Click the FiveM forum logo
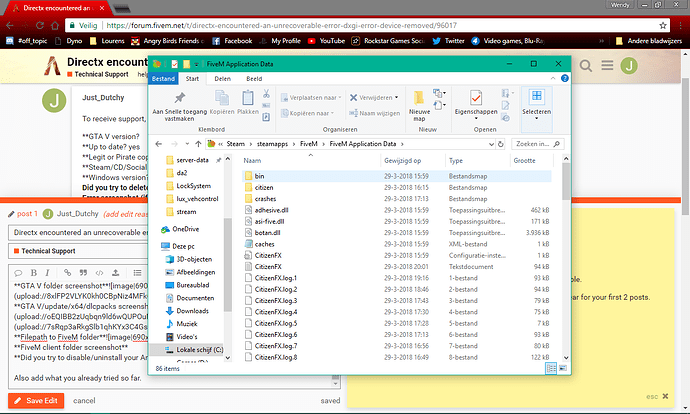 click(52, 66)
